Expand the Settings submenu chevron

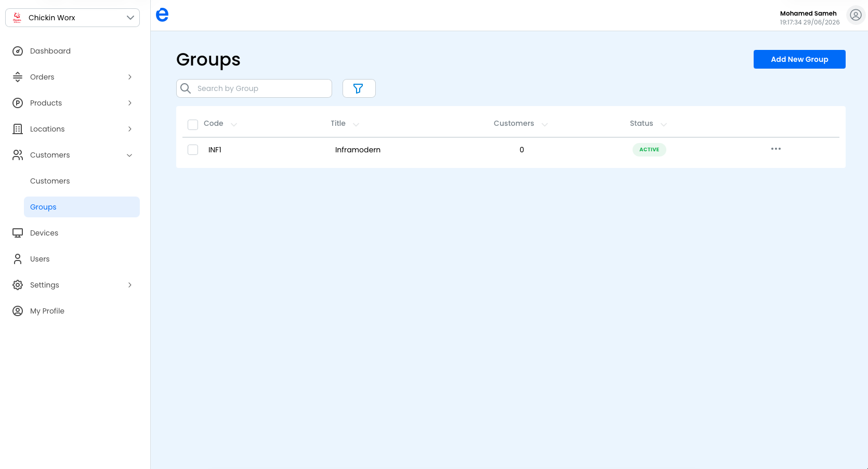tap(130, 285)
